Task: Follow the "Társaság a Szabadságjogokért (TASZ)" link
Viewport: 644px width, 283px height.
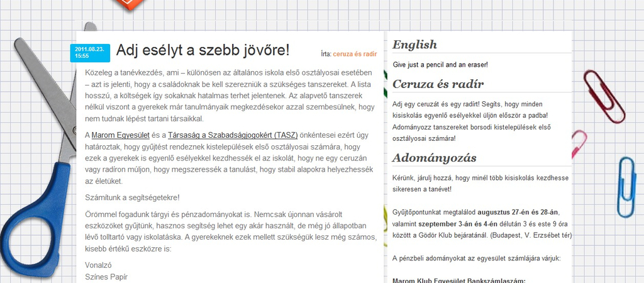Action: 233,135
